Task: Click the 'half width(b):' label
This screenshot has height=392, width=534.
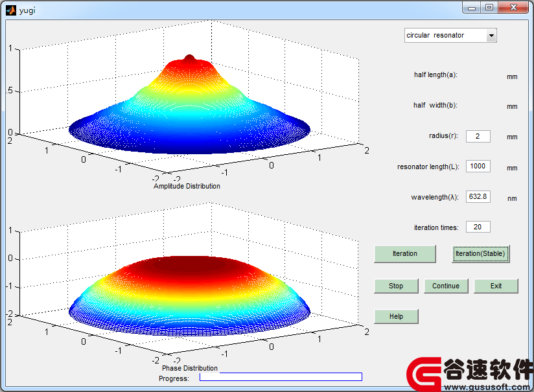Action: 435,105
